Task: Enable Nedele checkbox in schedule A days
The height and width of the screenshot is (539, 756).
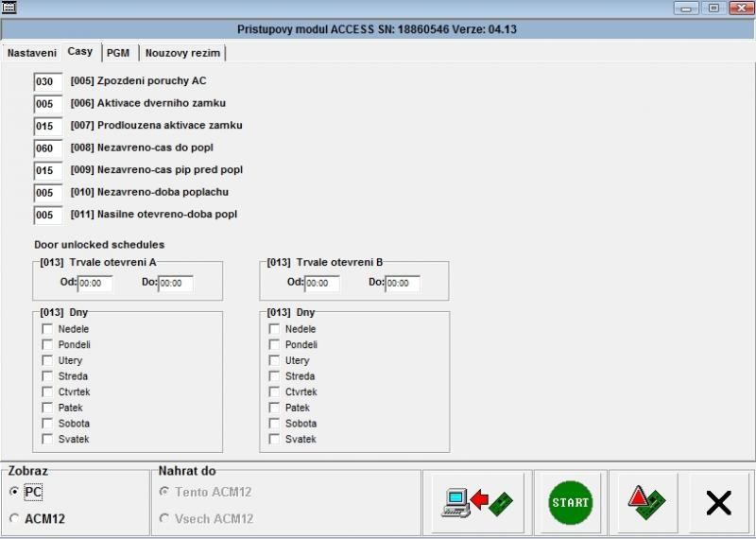Action: point(47,329)
